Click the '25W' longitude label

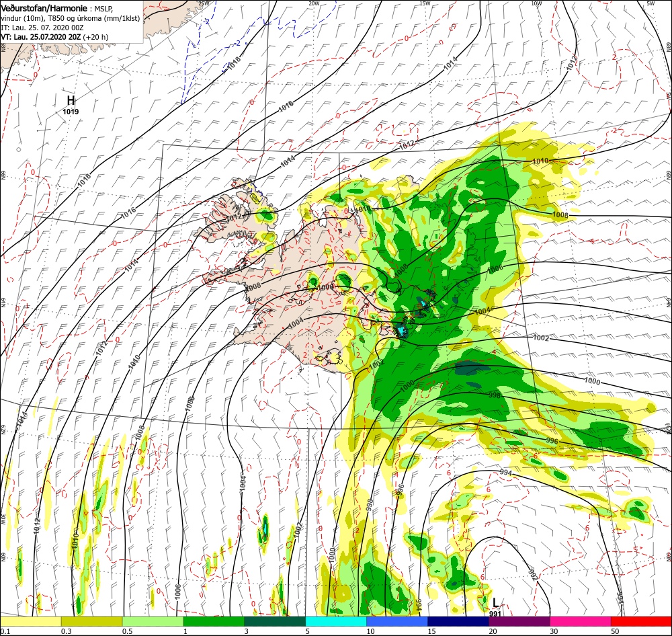[204, 3]
